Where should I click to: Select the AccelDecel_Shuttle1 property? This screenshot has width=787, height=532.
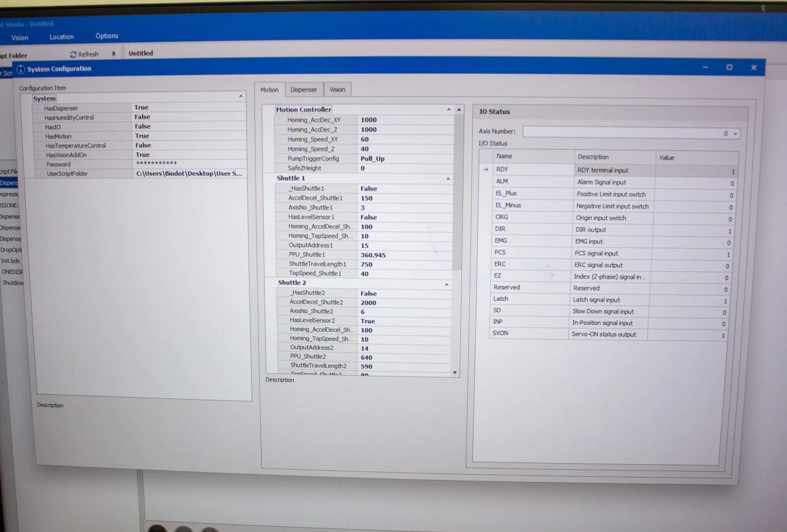coord(364,198)
